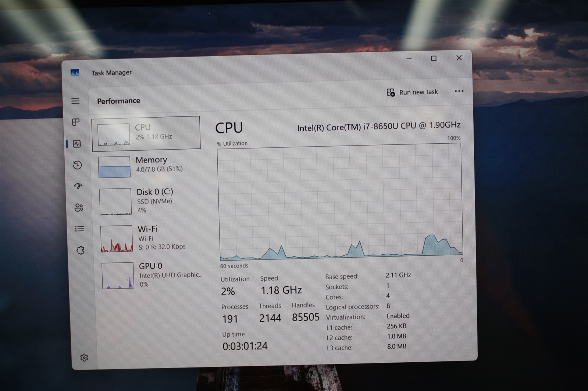Maximize the Task Manager window
588x391 pixels.
pyautogui.click(x=434, y=58)
